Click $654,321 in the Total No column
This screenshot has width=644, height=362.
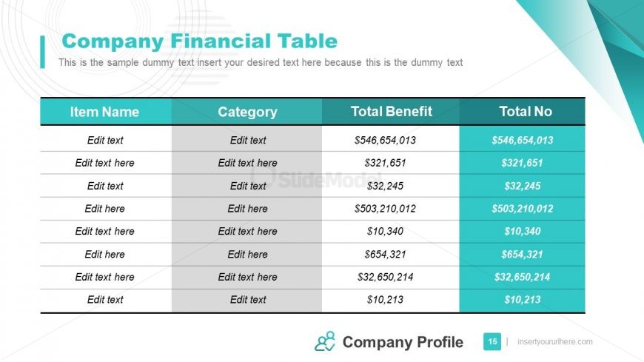523,254
